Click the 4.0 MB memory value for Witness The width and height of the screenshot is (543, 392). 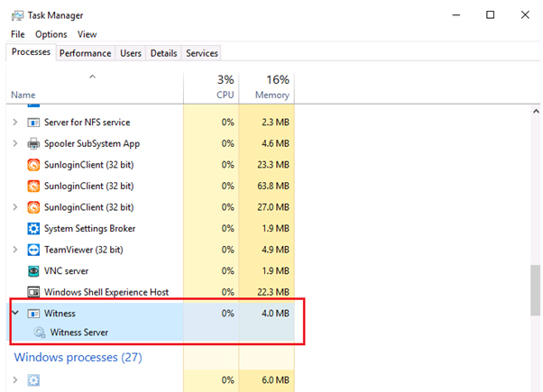(x=275, y=314)
